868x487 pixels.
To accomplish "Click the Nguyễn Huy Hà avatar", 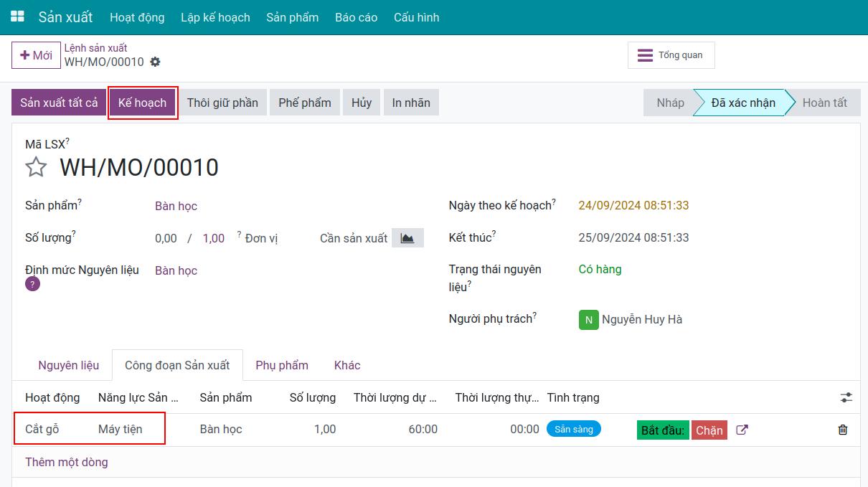I will coord(588,320).
